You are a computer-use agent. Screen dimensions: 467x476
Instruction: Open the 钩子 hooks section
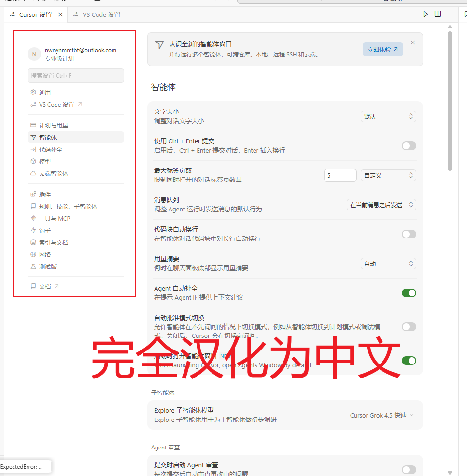coord(76,230)
